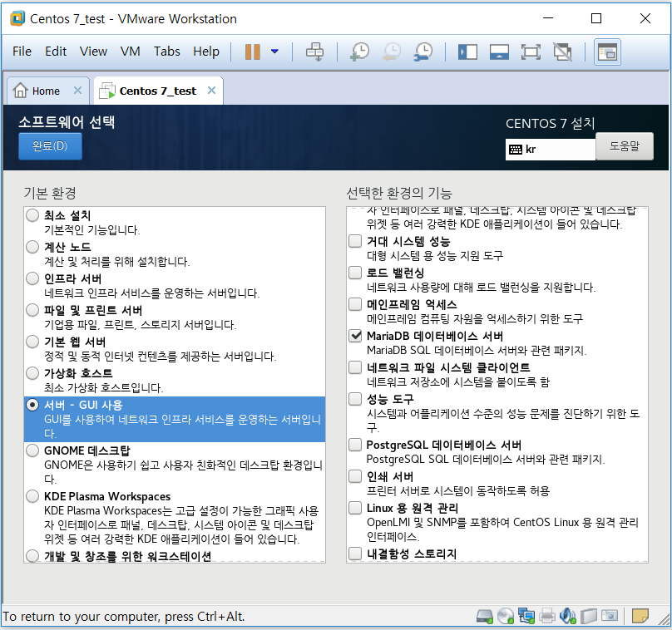The width and height of the screenshot is (672, 630).
Task: Open the Help menu
Action: click(206, 52)
